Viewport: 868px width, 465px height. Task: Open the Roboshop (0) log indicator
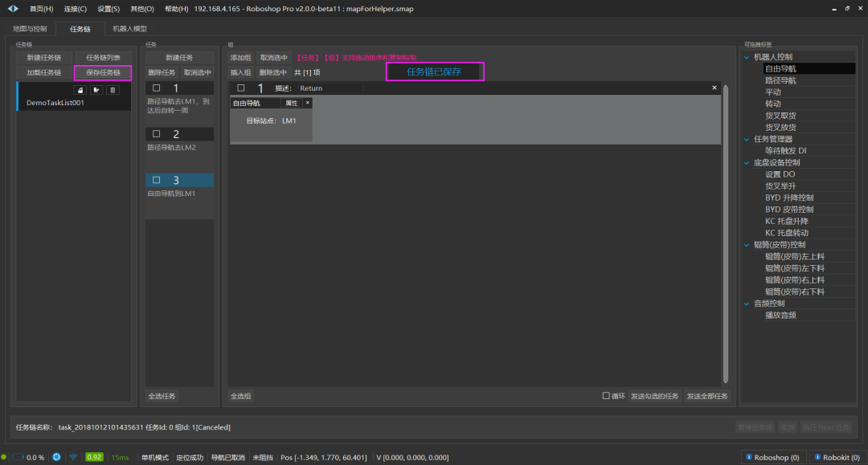[772, 457]
